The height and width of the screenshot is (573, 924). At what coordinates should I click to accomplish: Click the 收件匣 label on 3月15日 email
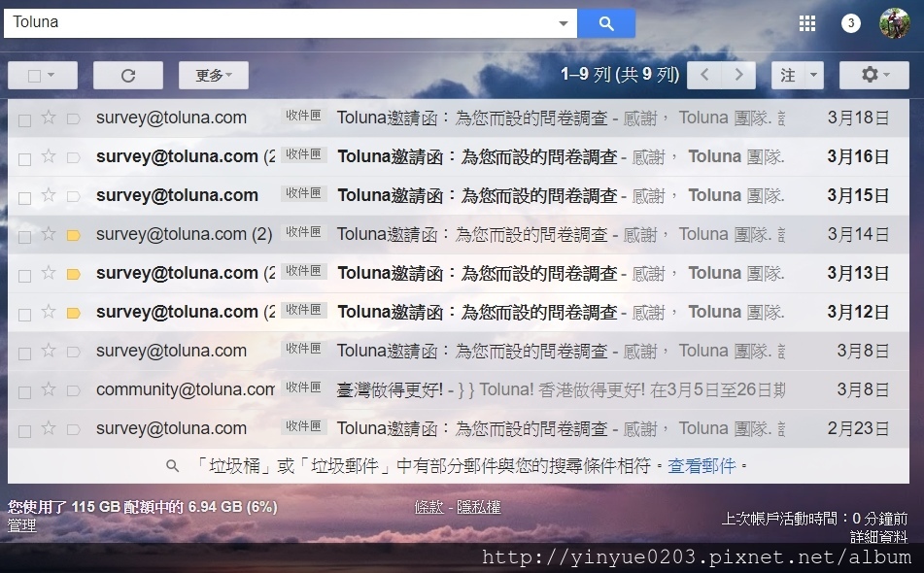pos(303,193)
